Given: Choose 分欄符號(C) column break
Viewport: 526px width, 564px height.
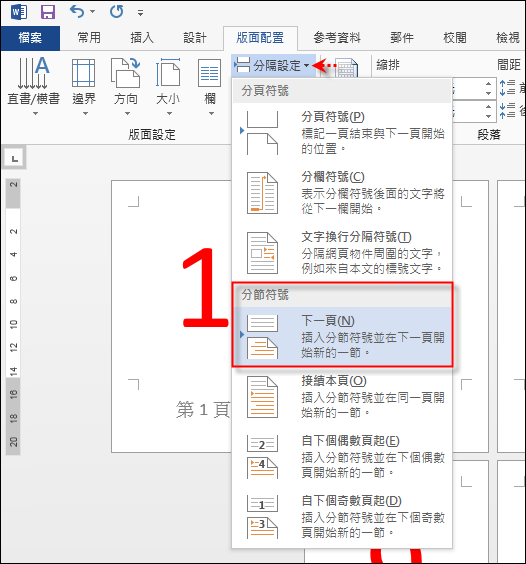Looking at the screenshot, I should point(342,193).
